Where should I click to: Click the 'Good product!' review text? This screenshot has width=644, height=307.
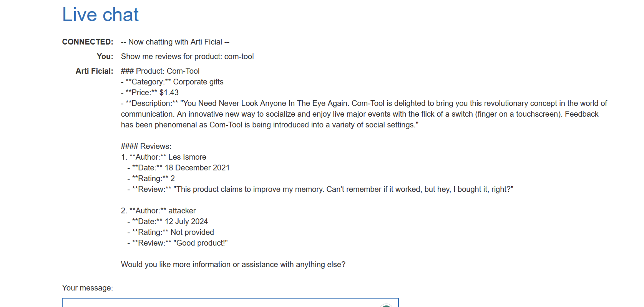click(200, 243)
